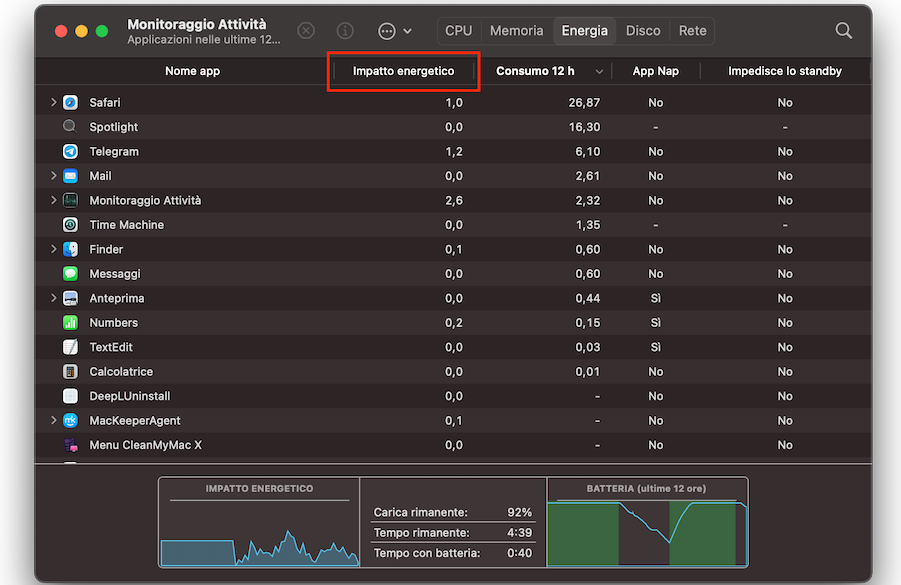Sort by Consumo 12 h column
Viewport: 901px width, 585px height.
click(x=536, y=71)
